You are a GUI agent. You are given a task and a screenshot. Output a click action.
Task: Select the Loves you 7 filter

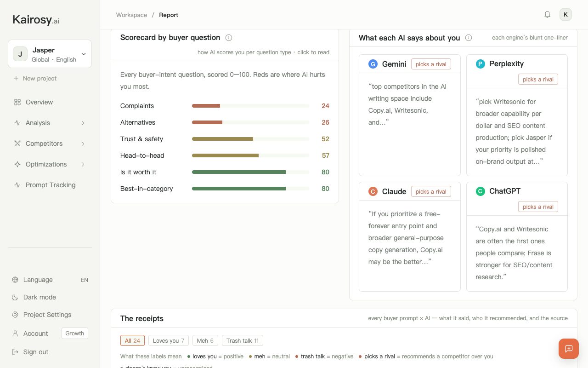(169, 340)
